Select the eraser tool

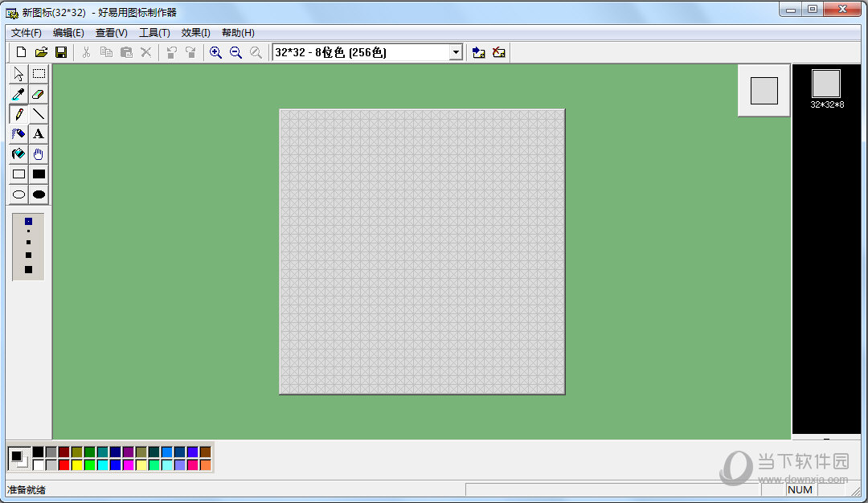pyautogui.click(x=39, y=94)
